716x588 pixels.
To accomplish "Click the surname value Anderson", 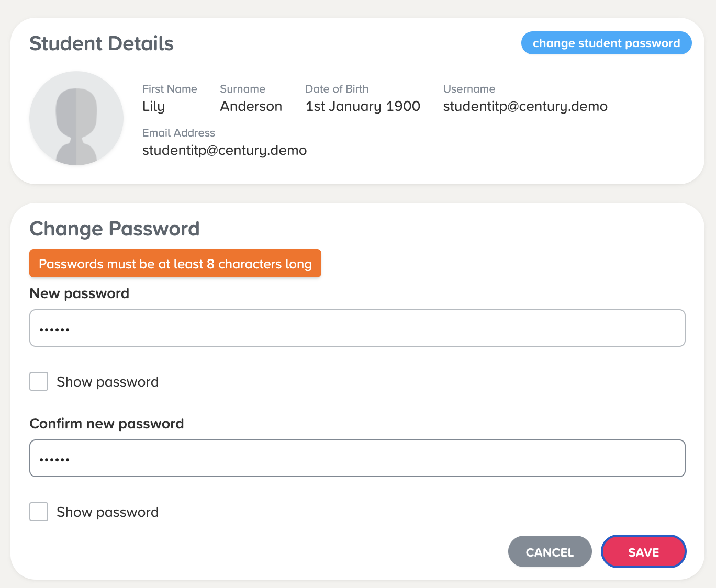I will coord(251,106).
